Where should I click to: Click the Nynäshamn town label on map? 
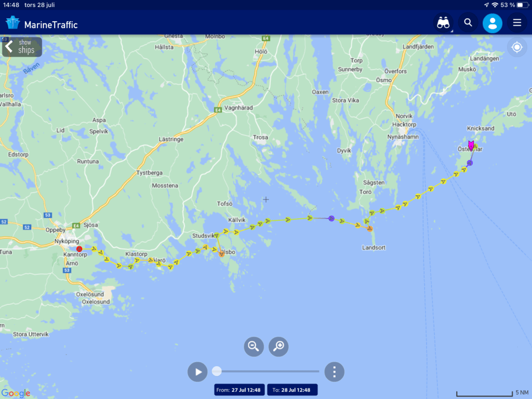coord(403,137)
